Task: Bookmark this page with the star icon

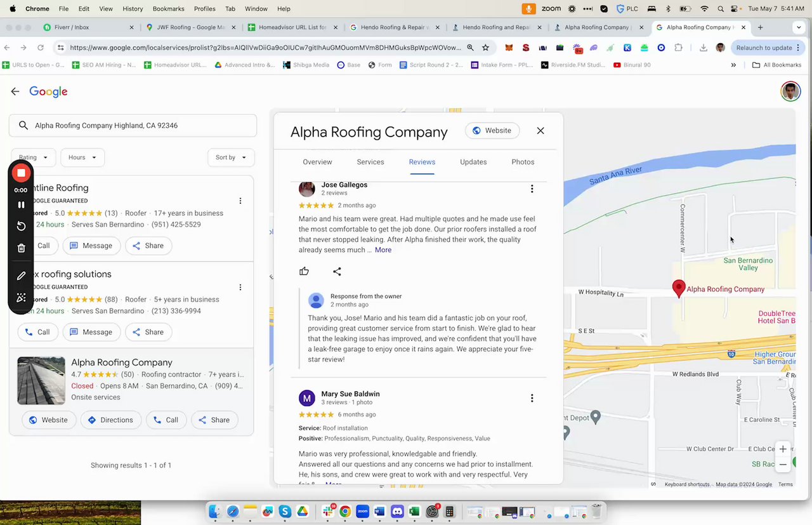Action: pos(485,48)
